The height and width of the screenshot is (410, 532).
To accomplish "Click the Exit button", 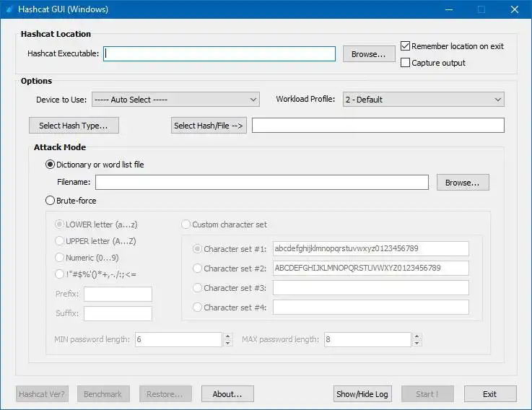I will coord(490,393).
